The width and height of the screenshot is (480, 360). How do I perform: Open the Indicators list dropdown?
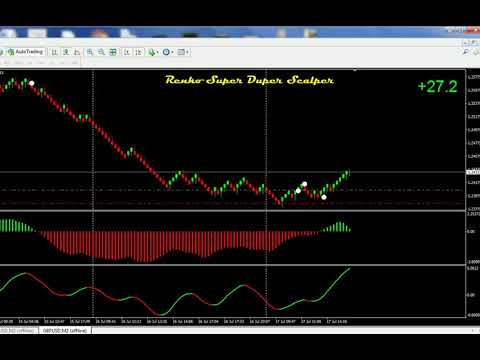click(x=153, y=52)
